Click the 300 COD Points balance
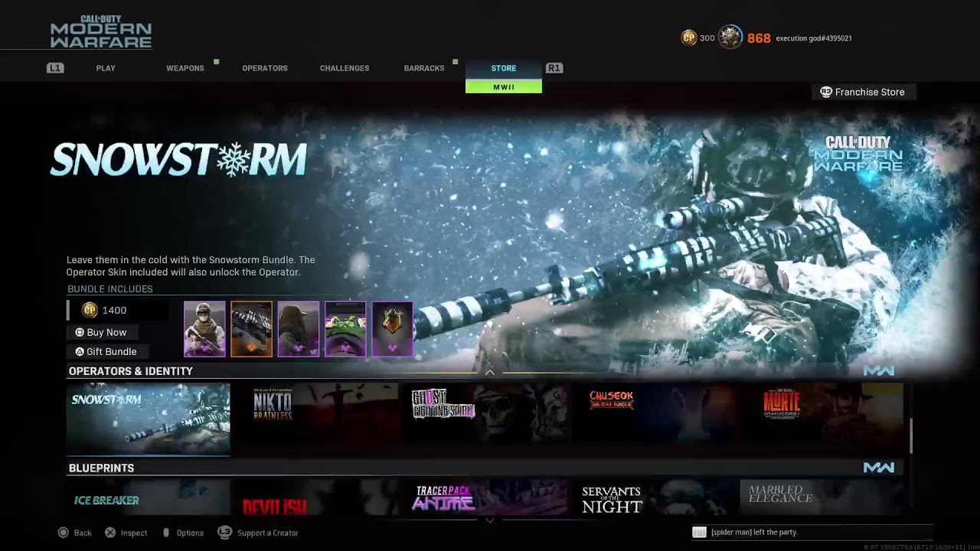This screenshot has height=551, width=980. 707,38
